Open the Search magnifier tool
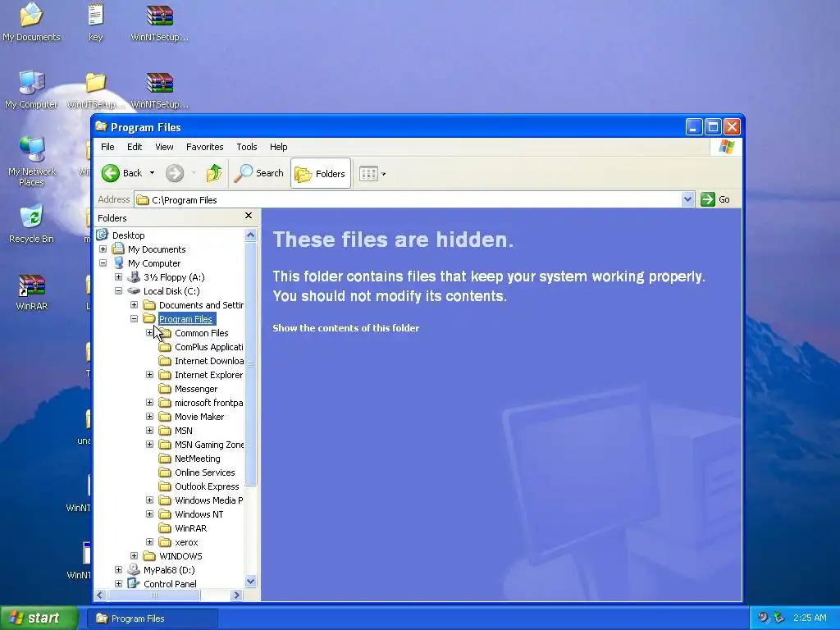Screen dimensions: 840x630 258,173
